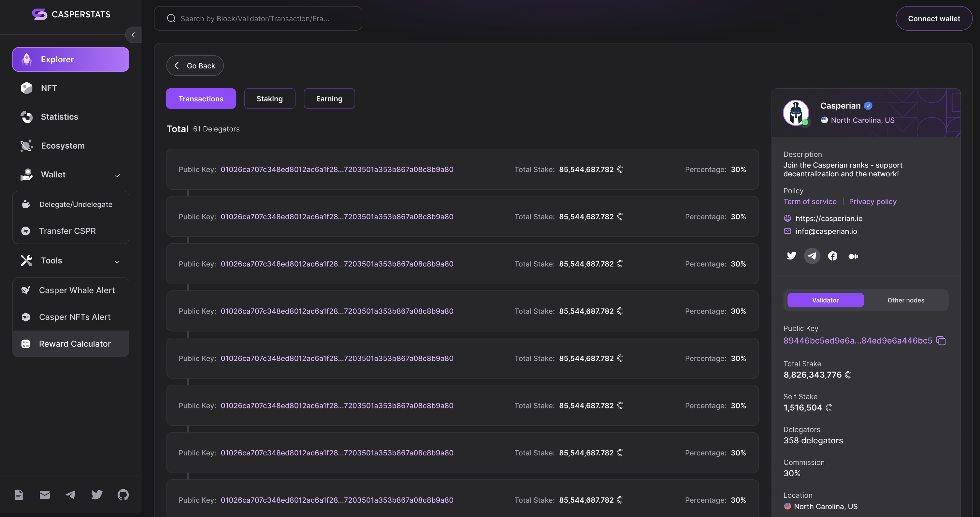The height and width of the screenshot is (517, 980).
Task: Select the Validator toggle
Action: pyautogui.click(x=825, y=300)
